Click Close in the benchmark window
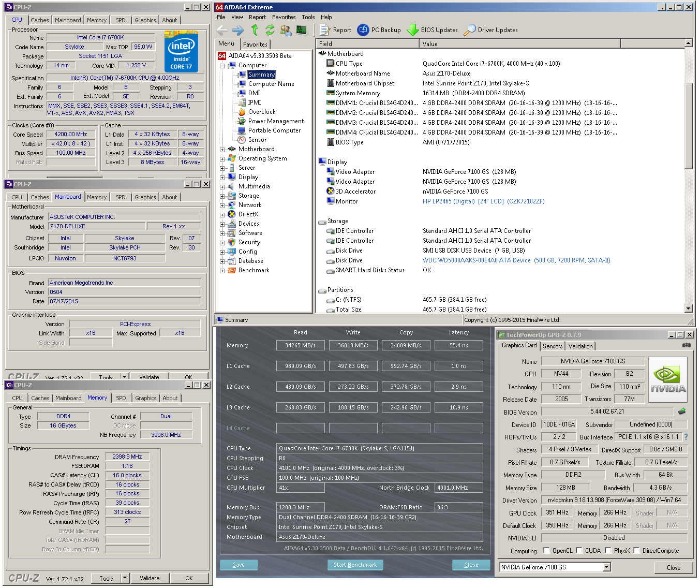Screen dimensions: 700x588 [471, 565]
